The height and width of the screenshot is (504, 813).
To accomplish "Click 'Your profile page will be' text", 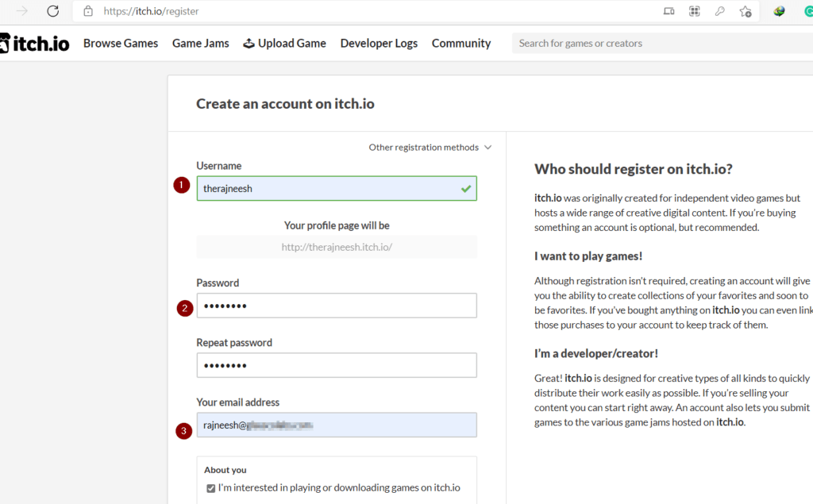I will [x=337, y=225].
